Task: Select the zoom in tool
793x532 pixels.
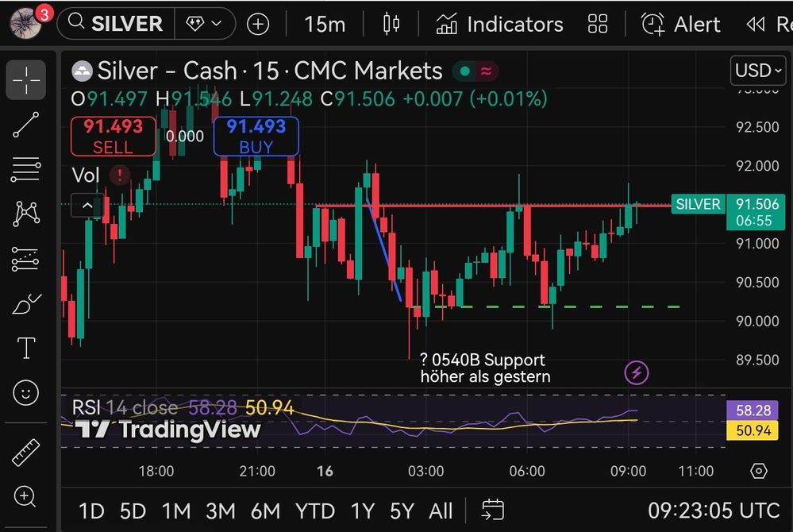Action: [25, 496]
